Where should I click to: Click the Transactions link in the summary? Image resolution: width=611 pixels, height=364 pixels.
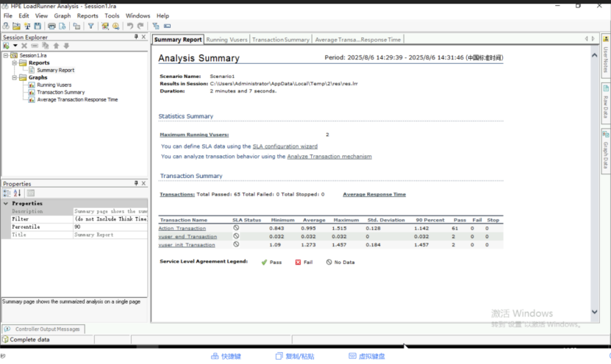click(177, 194)
